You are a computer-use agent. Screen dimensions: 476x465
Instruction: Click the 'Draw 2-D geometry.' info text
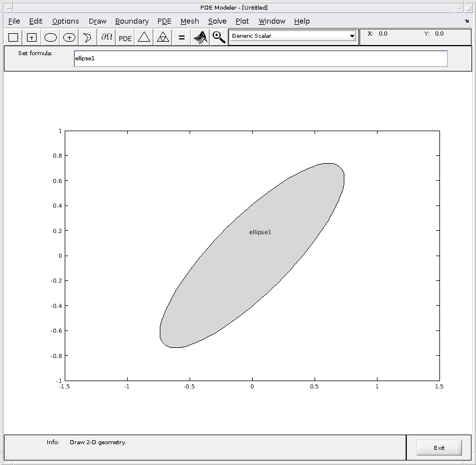[x=98, y=442]
